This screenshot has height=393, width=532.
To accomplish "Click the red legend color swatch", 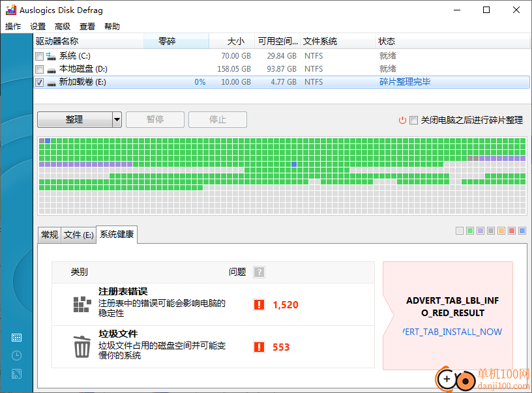I will pos(512,231).
